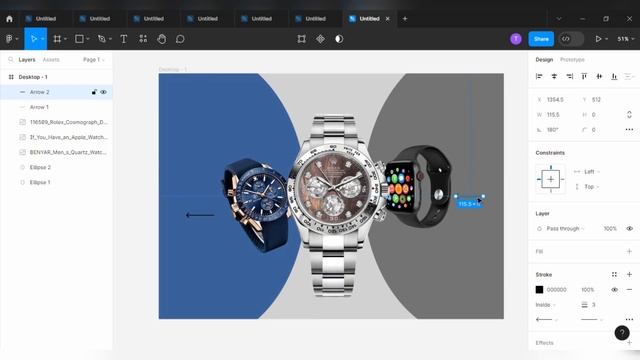
Task: Toggle lock on Arrow 2 layer
Action: [94, 92]
